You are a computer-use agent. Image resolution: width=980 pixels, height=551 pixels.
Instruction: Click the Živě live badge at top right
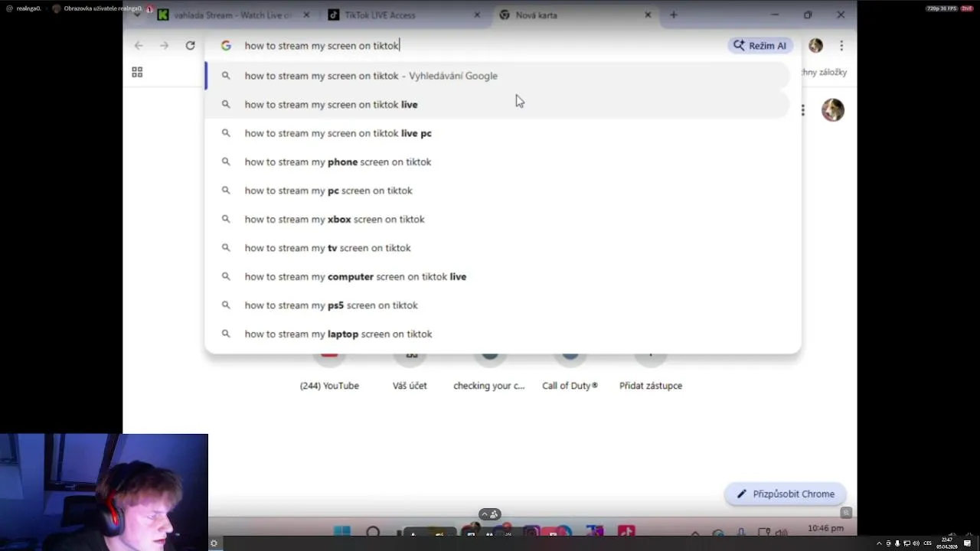click(967, 8)
